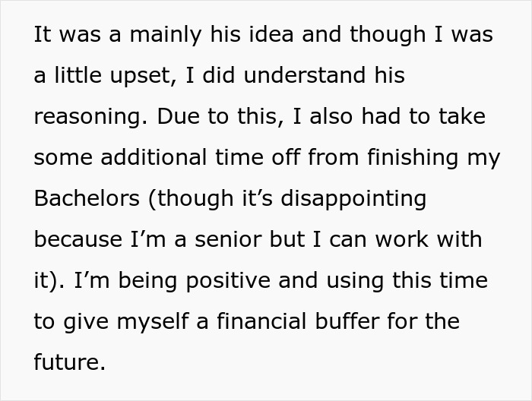Viewport: 532px width, 401px height.
Task: Click the word "little" in second line
Action: pyautogui.click(x=78, y=75)
